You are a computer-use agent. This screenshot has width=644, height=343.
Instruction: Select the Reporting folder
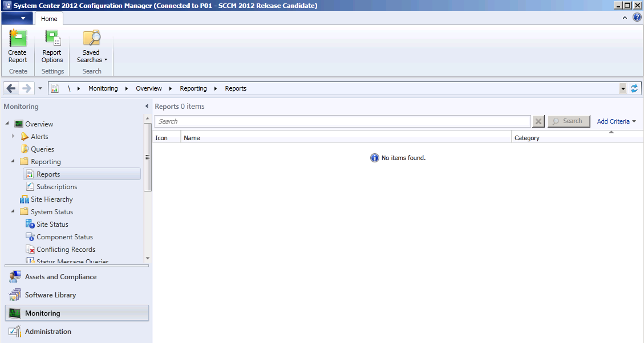(46, 162)
